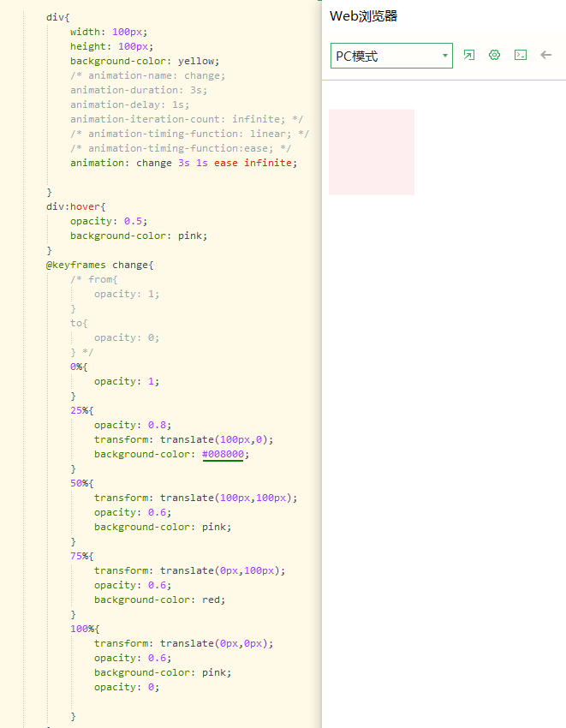
Task: Click the 'div{' selector at the top
Action: pyautogui.click(x=58, y=18)
